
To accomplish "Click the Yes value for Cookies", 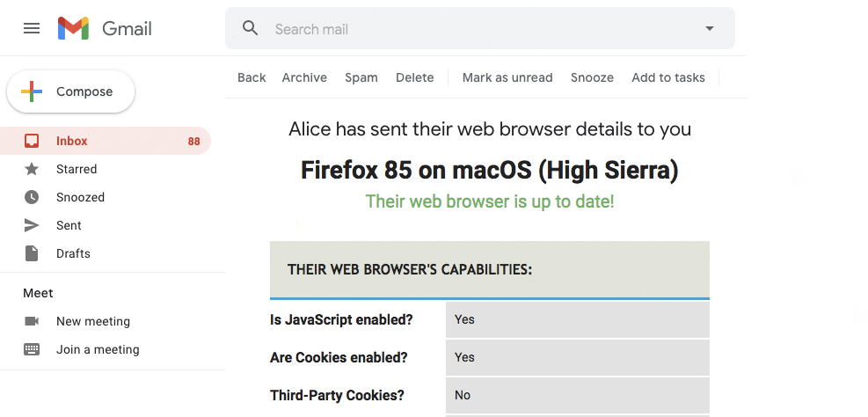I will (x=464, y=357).
